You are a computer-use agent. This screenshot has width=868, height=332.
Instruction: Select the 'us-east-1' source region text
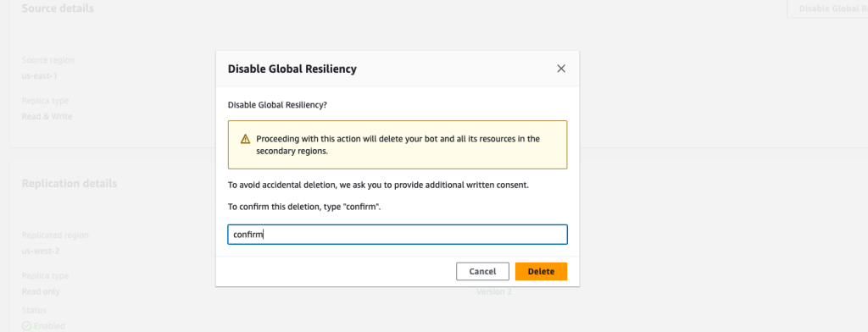39,76
